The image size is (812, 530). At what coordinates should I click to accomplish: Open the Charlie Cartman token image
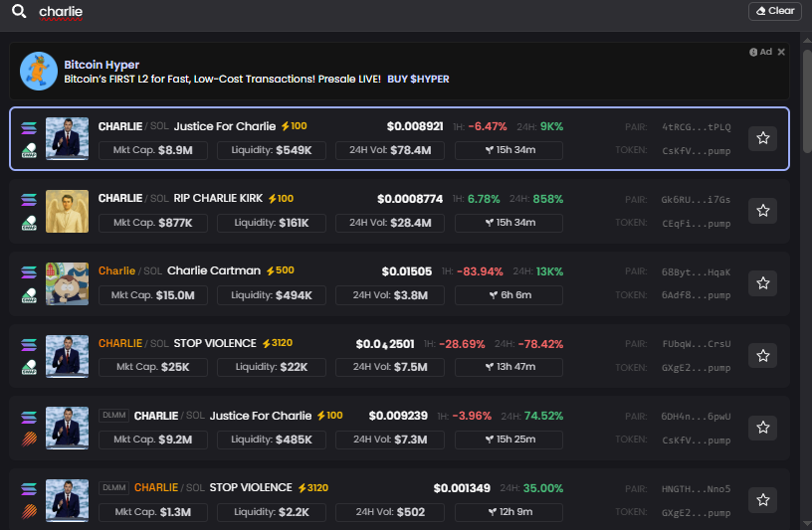point(67,283)
